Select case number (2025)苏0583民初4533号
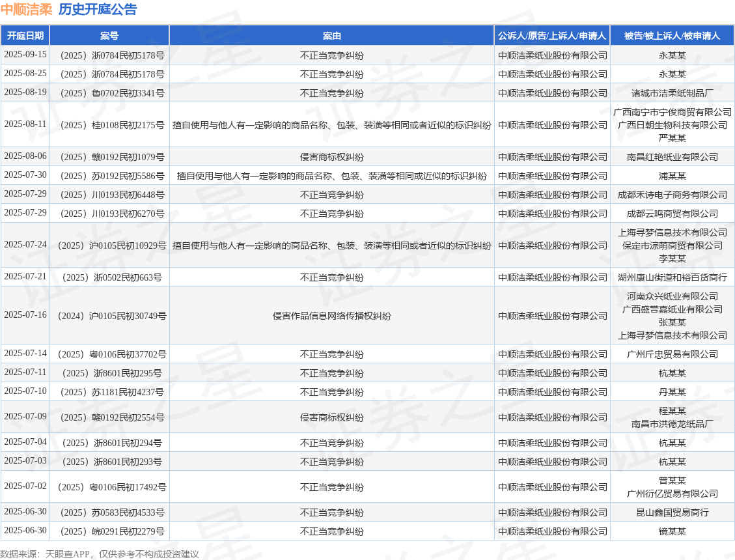This screenshot has height=560, width=735. (109, 512)
